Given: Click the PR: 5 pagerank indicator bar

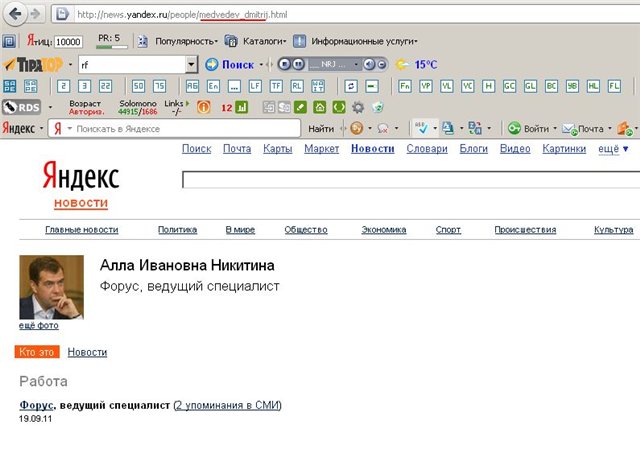Looking at the screenshot, I should 111,47.
